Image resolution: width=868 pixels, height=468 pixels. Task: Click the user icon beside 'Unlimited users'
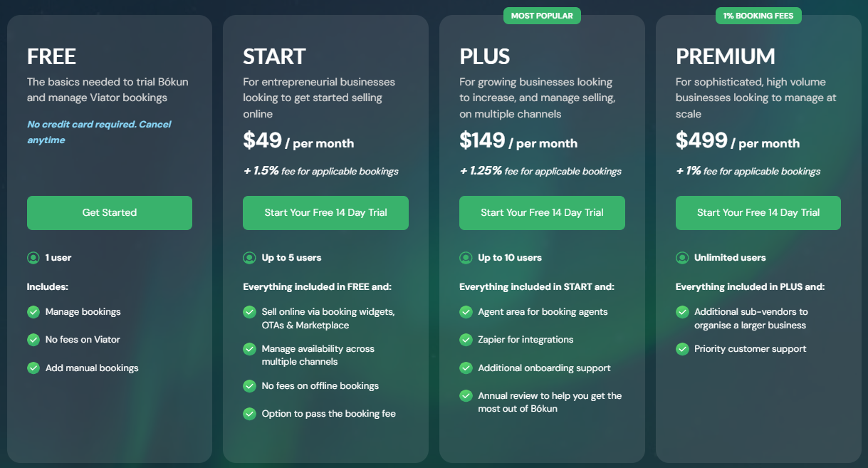(682, 258)
